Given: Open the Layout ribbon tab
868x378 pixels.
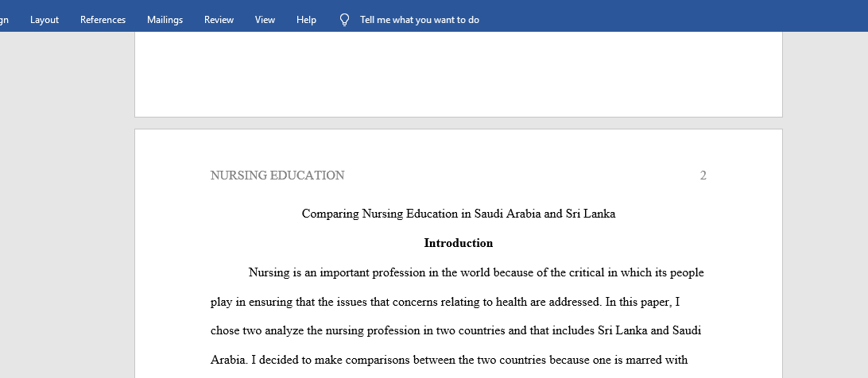Looking at the screenshot, I should coord(45,19).
